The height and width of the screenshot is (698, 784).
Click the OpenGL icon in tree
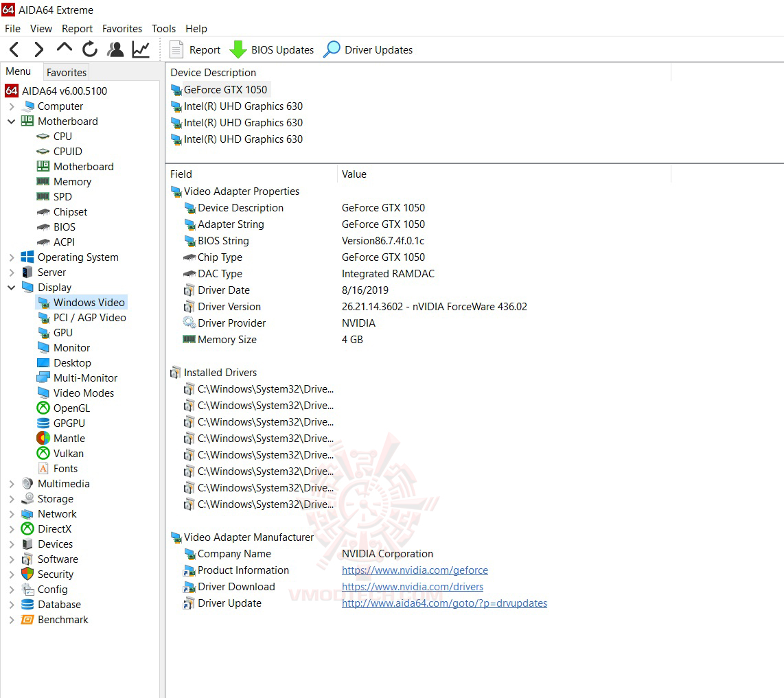43,408
